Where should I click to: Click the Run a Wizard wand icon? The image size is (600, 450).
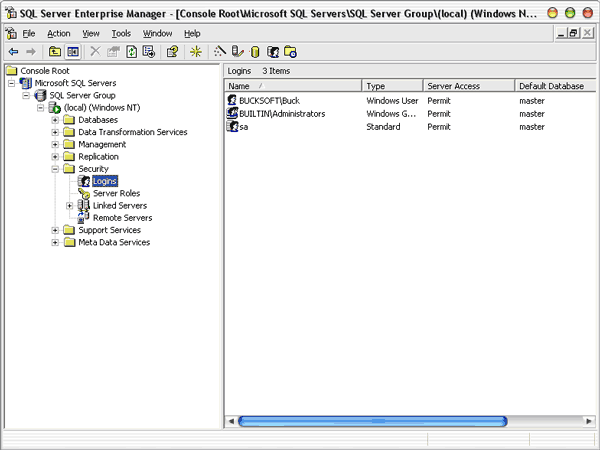[220, 52]
